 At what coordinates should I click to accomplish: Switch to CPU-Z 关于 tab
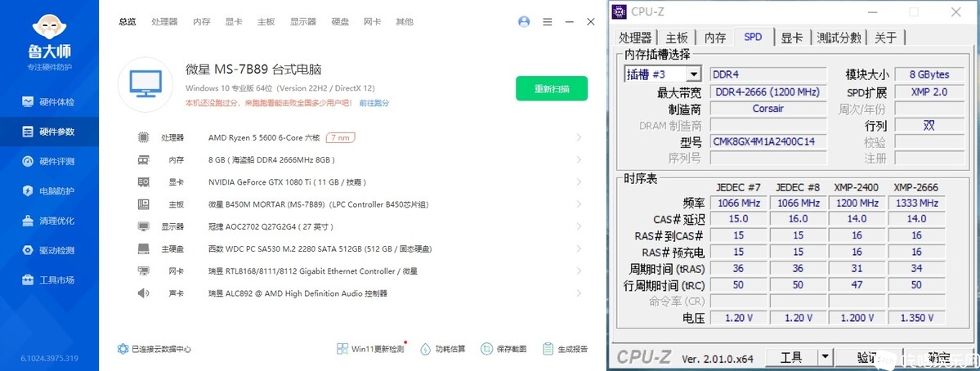tap(886, 38)
